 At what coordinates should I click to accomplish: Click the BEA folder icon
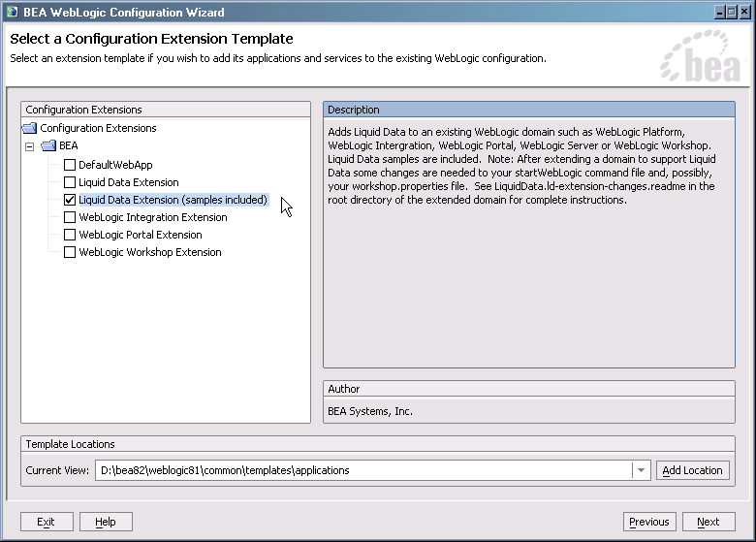point(48,145)
